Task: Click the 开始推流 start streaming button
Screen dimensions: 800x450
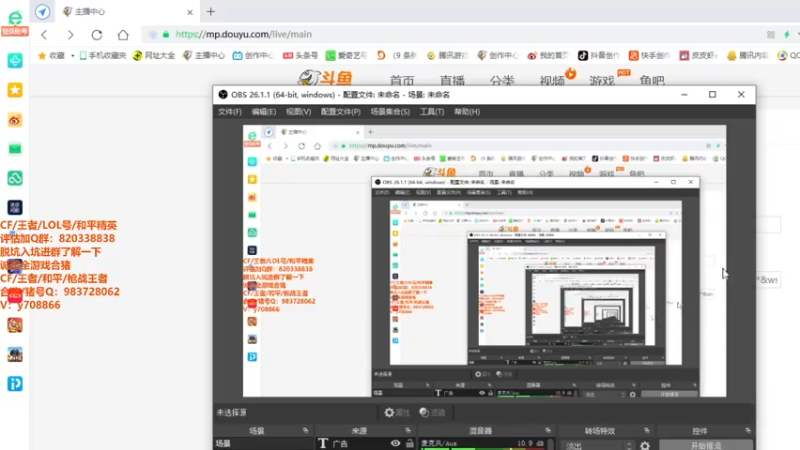Action: click(x=706, y=445)
